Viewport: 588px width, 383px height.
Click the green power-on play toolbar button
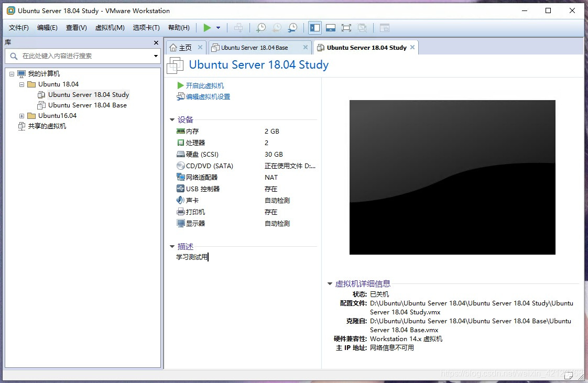click(207, 28)
